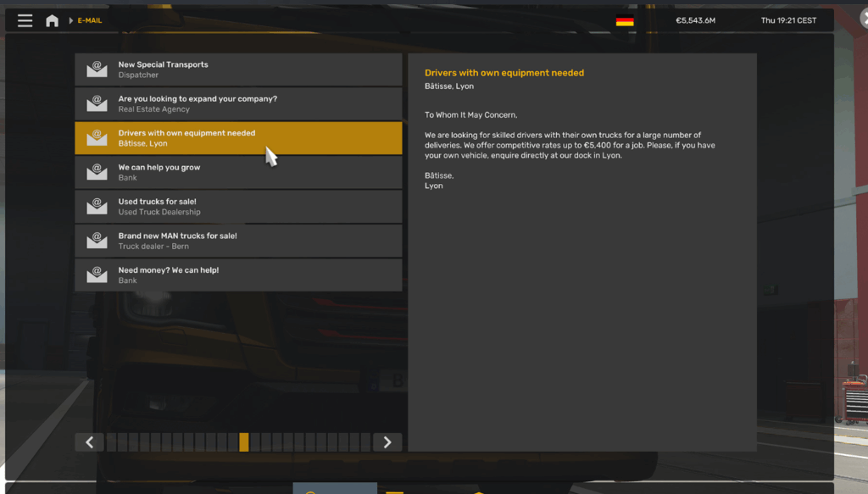Open the New Special Transports email
This screenshot has width=868, height=494.
tap(238, 69)
